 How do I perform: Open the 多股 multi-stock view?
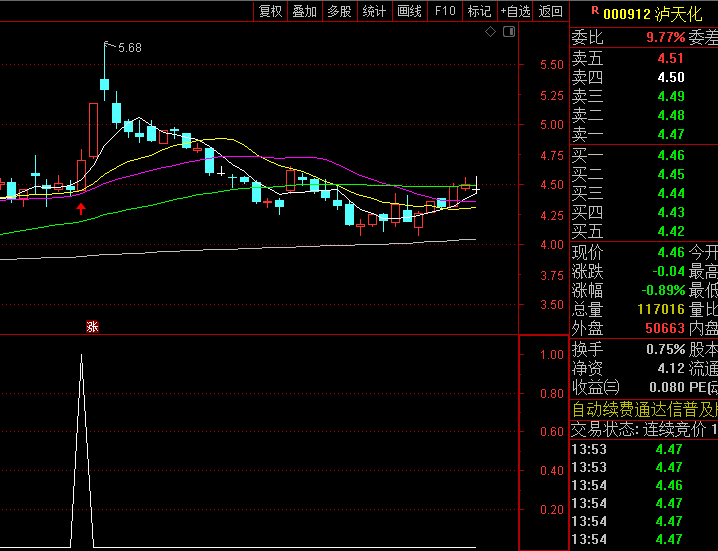pyautogui.click(x=339, y=12)
